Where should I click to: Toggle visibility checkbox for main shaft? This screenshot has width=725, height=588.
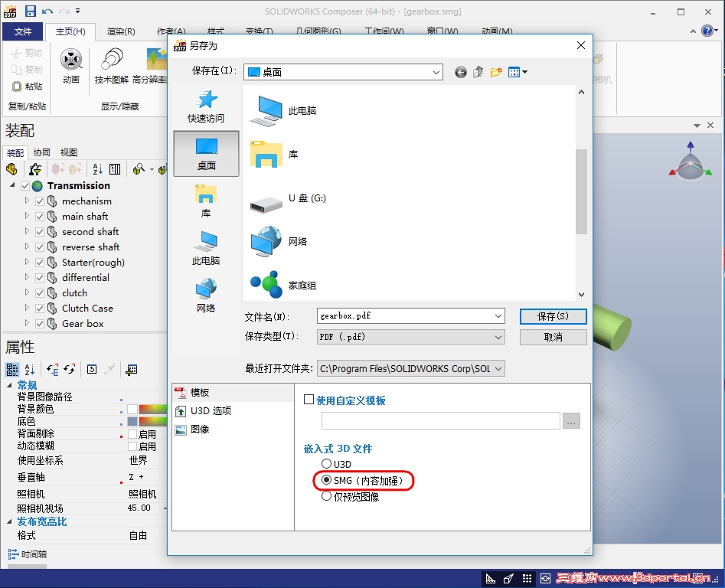[x=40, y=217]
